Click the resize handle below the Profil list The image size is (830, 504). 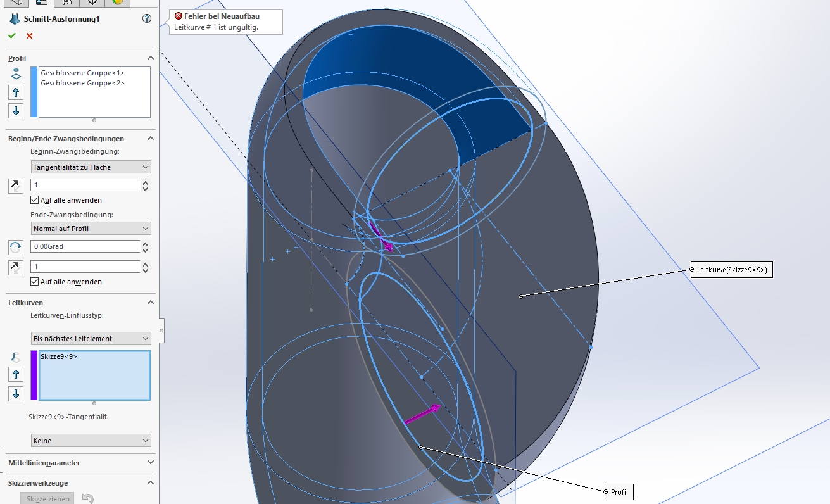click(94, 120)
